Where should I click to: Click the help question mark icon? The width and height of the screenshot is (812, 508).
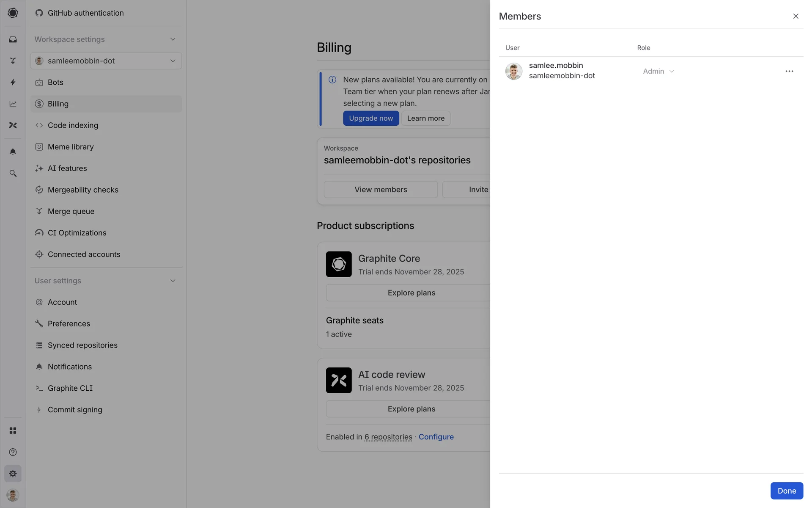pos(13,452)
